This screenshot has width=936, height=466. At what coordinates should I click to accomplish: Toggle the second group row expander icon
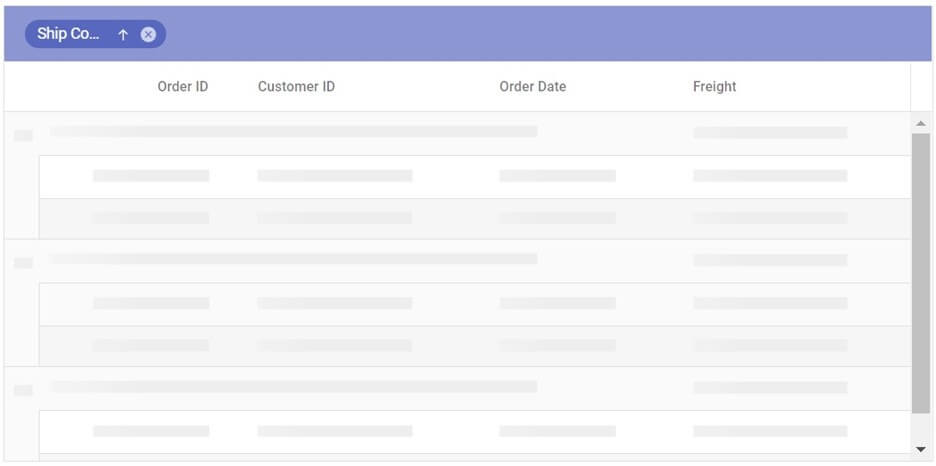click(x=23, y=262)
